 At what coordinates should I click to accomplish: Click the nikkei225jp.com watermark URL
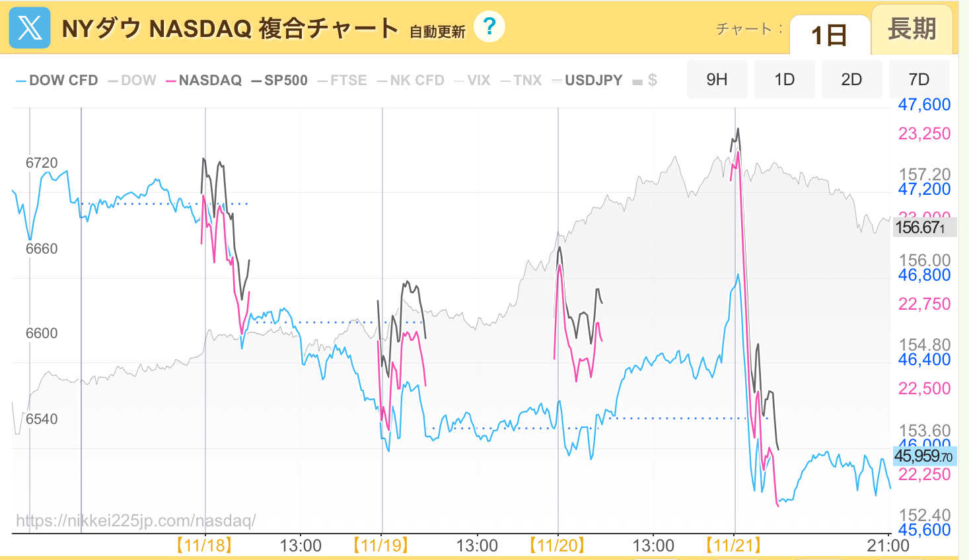[135, 521]
